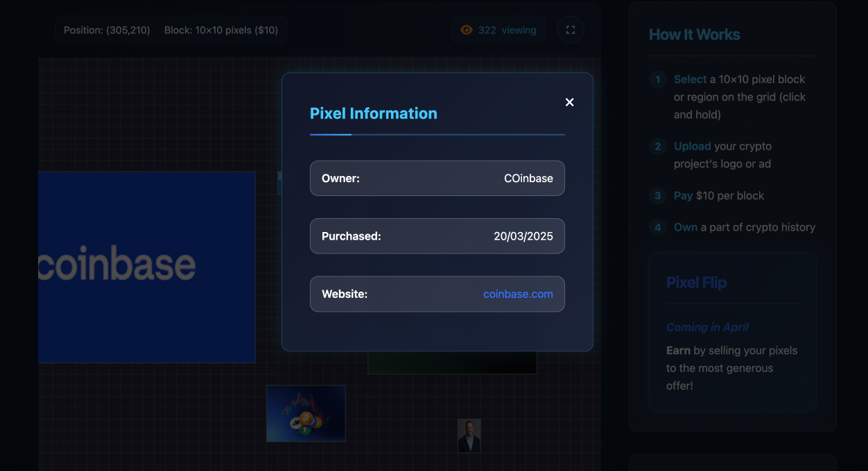Close the Pixel Information dialog
Screen dimensions: 868x471
point(570,103)
